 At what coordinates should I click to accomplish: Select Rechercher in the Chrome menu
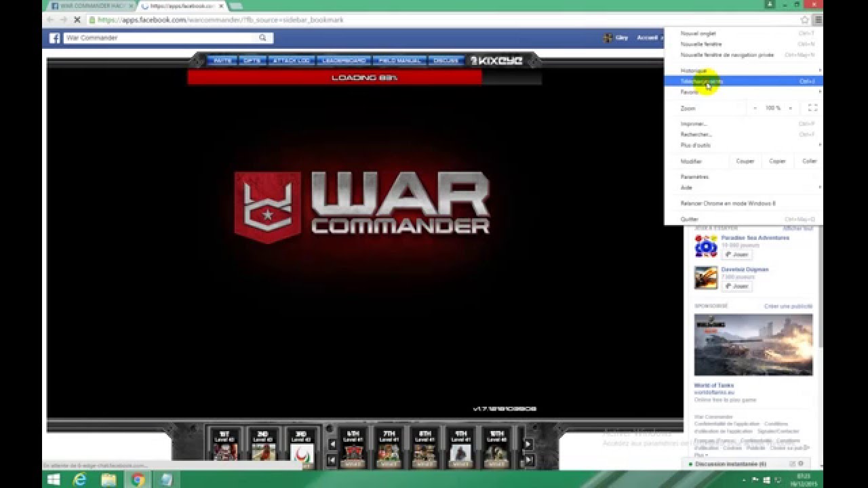(x=743, y=134)
